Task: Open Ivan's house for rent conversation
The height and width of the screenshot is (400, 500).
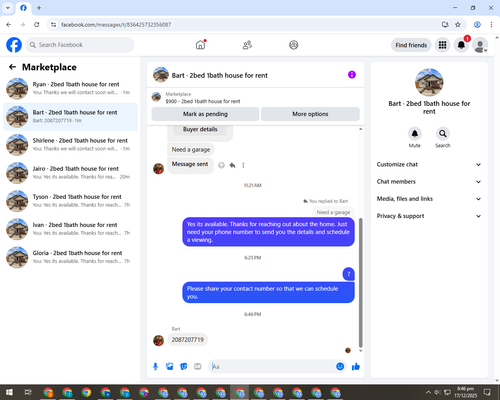Action: click(x=70, y=229)
